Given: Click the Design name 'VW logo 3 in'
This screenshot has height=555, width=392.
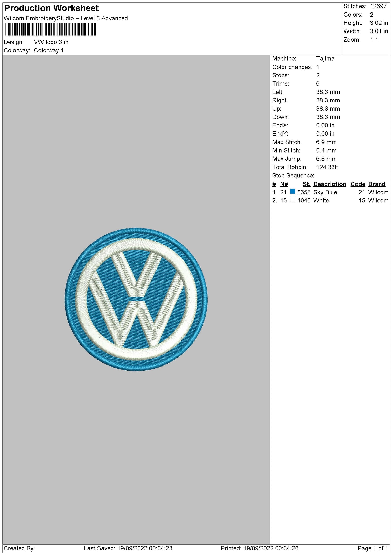Looking at the screenshot, I should [52, 42].
